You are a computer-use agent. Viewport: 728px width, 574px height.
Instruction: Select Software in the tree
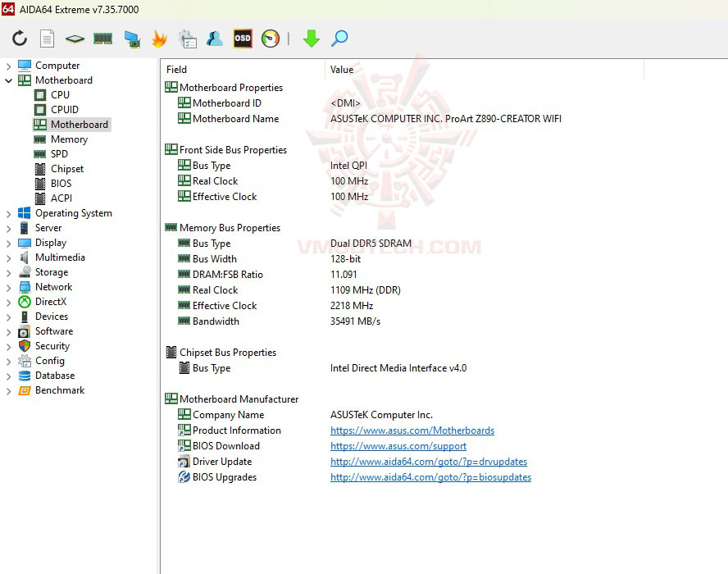(x=54, y=331)
